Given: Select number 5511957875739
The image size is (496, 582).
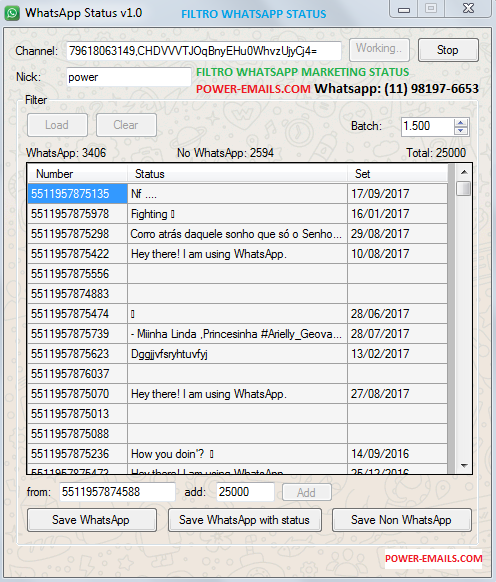Looking at the screenshot, I should coord(78,334).
